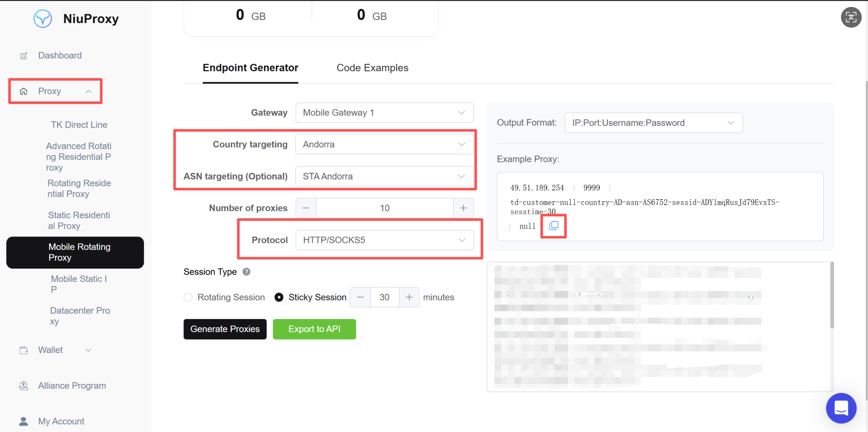Select the Rotating Session radio button
868x432 pixels.
pyautogui.click(x=188, y=297)
